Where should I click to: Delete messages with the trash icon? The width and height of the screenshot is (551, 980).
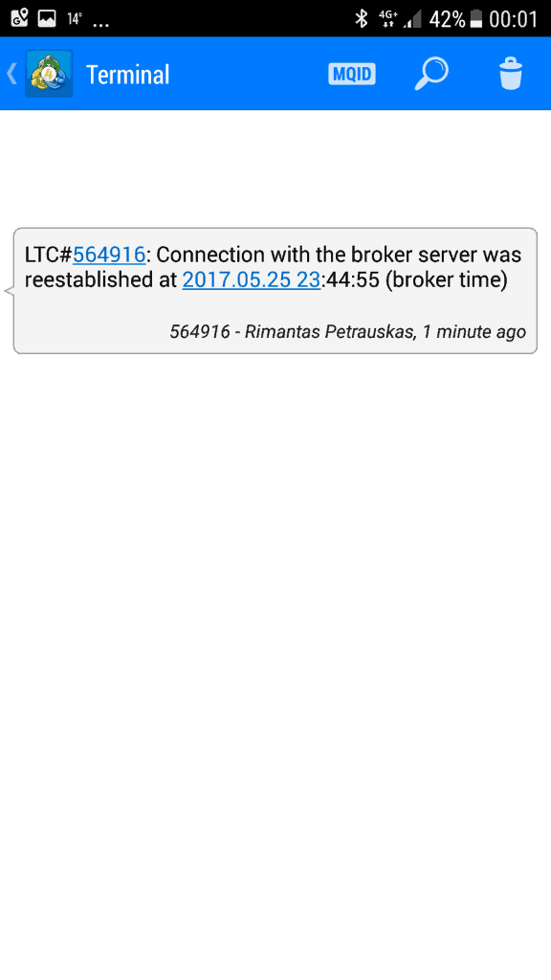[x=511, y=74]
